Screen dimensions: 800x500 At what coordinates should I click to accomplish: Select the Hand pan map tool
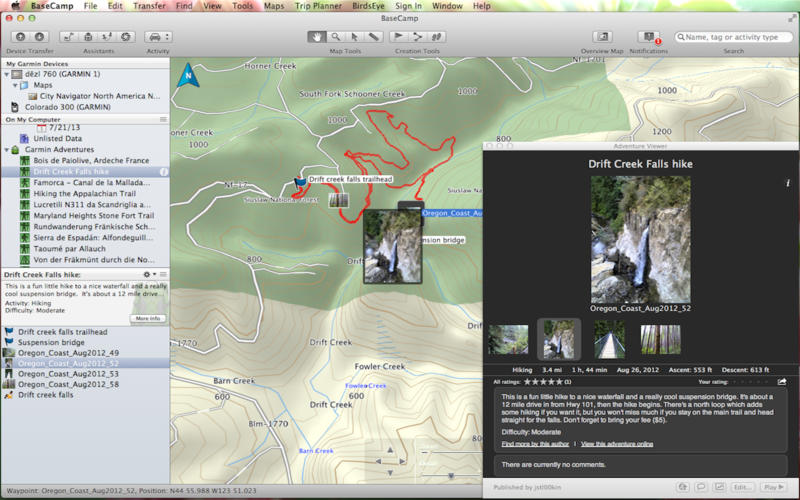[317, 37]
